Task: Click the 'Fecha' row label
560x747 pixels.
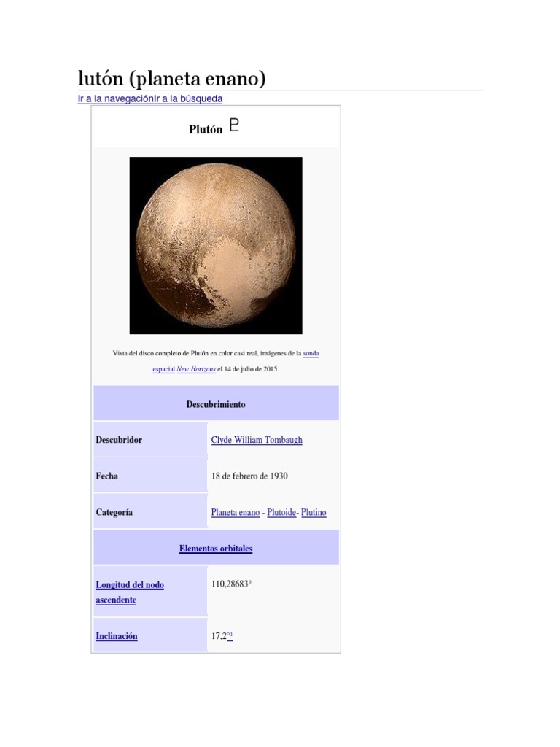Action: pos(106,476)
